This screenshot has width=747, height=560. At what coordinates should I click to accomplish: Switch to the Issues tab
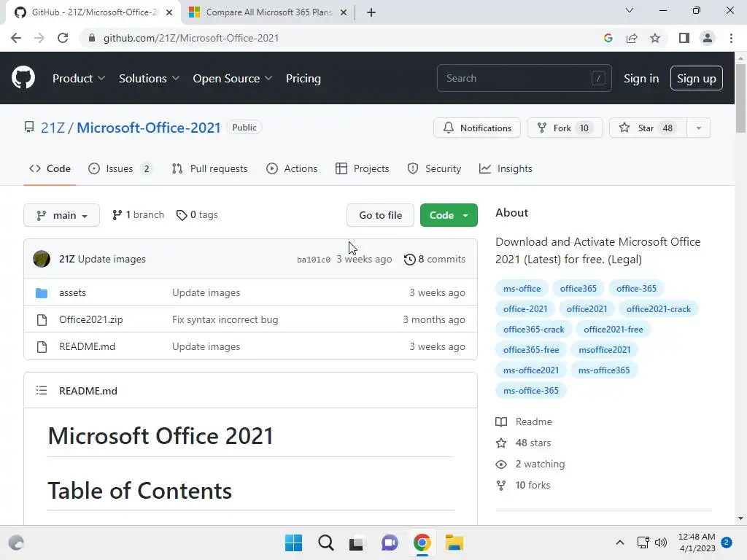(120, 168)
